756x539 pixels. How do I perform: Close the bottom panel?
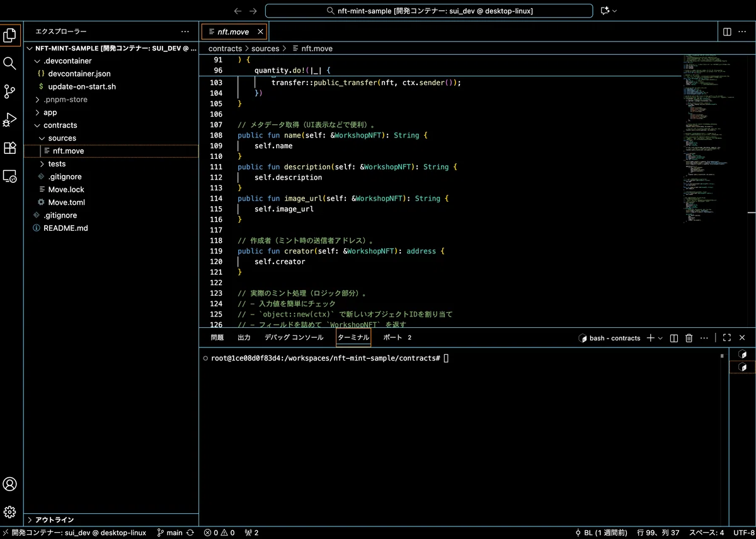pos(742,338)
